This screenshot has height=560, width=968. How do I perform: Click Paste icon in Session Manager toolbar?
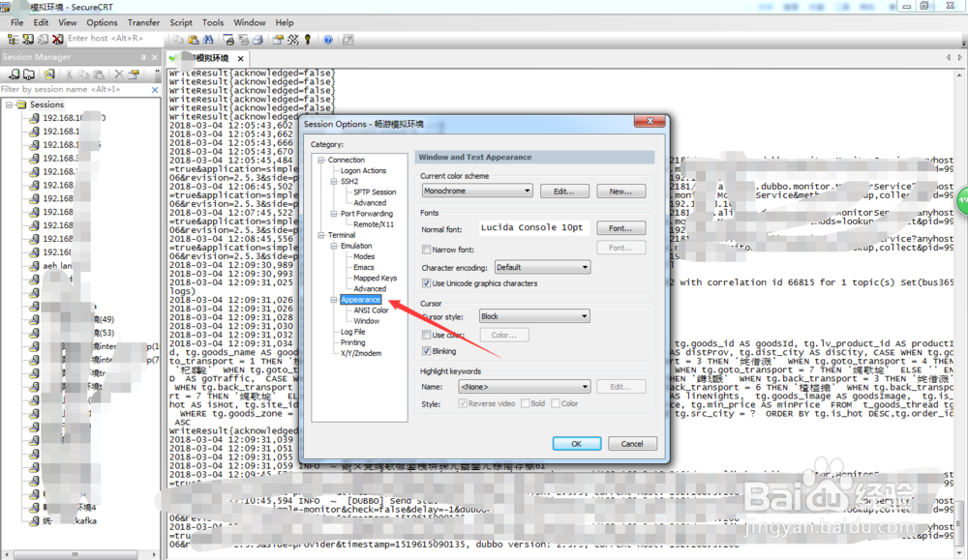(x=99, y=74)
